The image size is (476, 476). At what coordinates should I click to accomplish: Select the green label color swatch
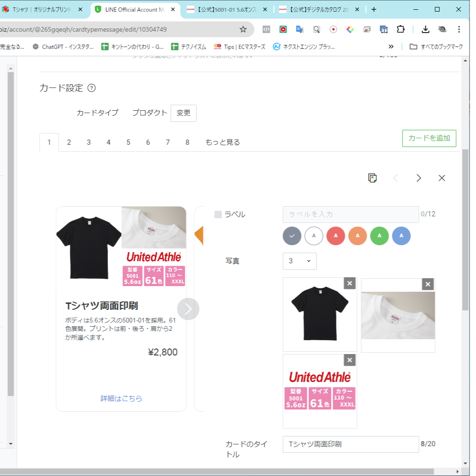pyautogui.click(x=380, y=235)
